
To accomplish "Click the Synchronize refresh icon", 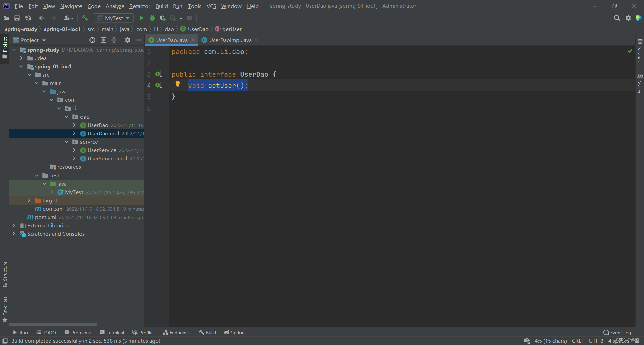I will (28, 18).
